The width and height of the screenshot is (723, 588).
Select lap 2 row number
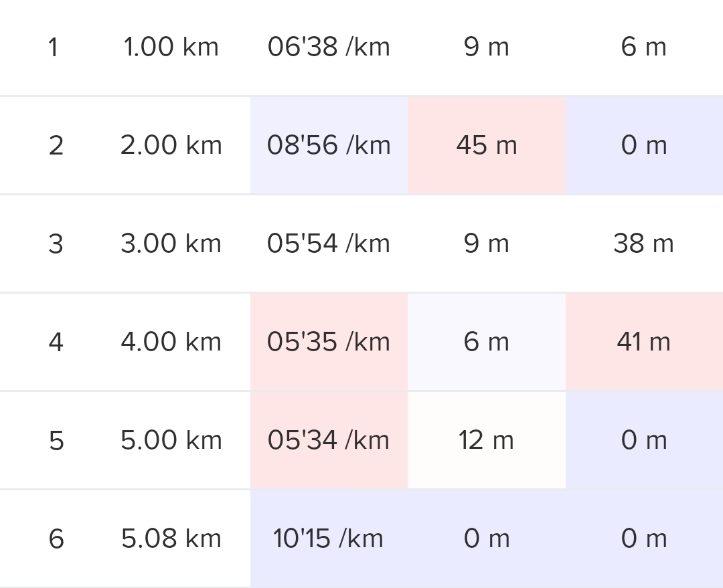click(x=56, y=146)
